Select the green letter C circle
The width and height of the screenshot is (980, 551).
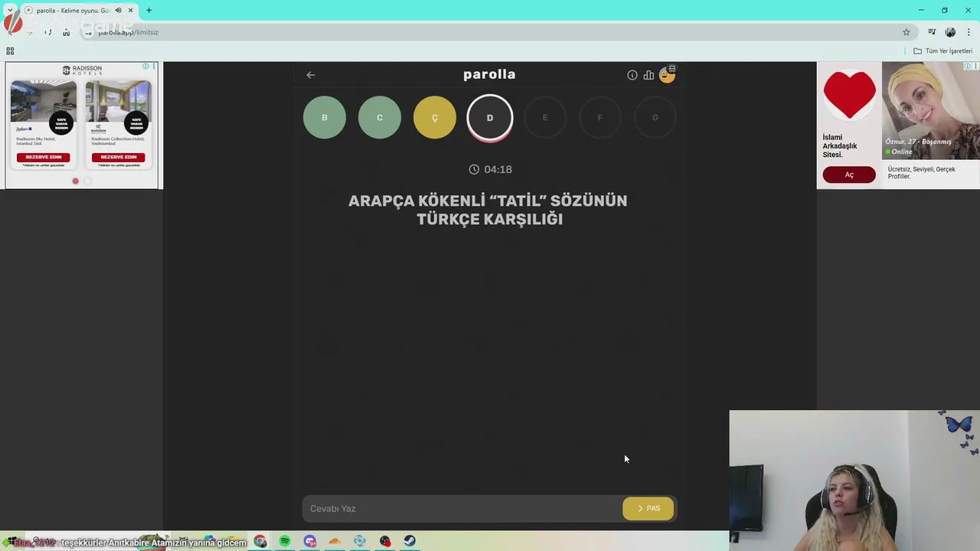tap(380, 117)
